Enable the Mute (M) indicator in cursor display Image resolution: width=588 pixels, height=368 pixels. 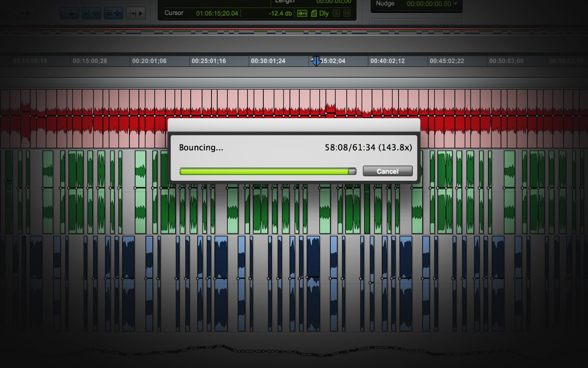coord(347,13)
